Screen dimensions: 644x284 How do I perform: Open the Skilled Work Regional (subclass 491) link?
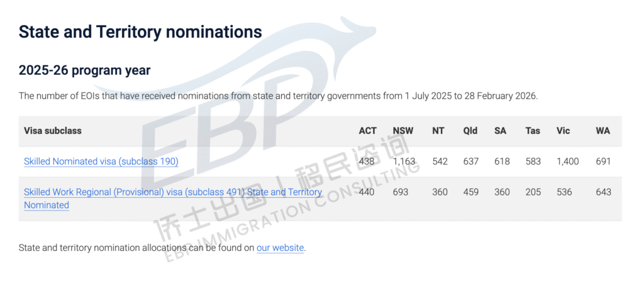(172, 192)
